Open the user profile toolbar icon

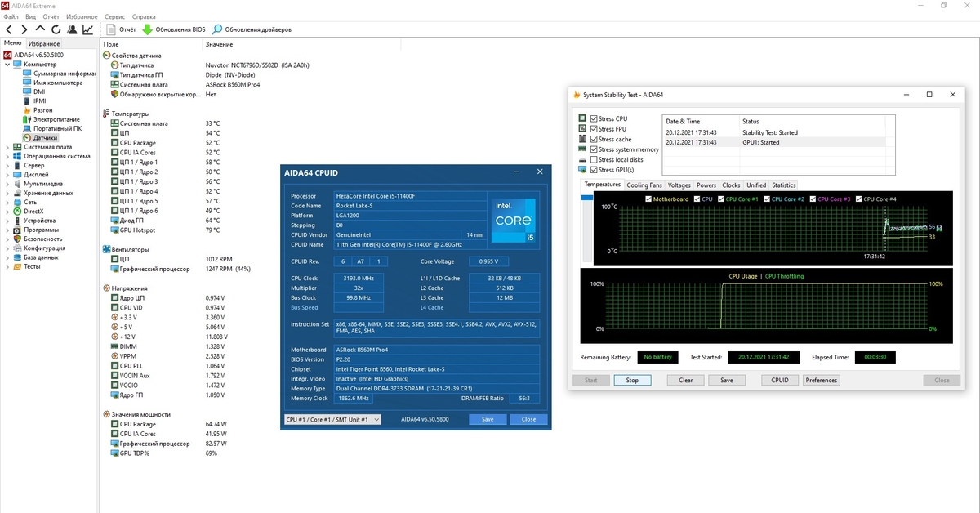tap(72, 29)
